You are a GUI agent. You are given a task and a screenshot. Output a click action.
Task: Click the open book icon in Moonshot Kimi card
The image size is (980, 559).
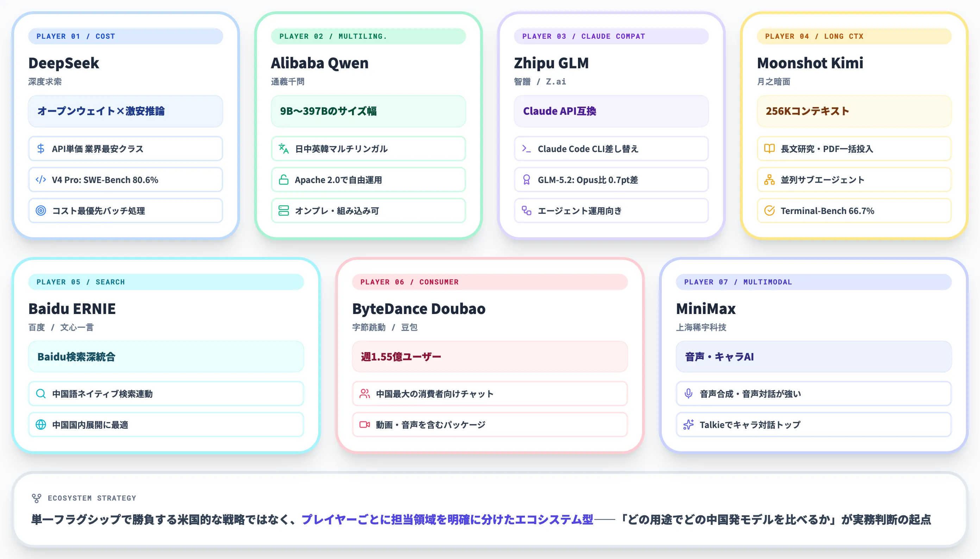[769, 149]
